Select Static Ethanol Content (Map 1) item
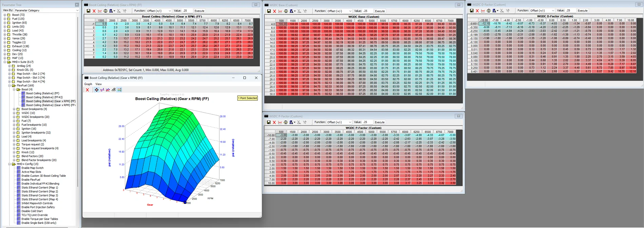Image resolution: width=644 pixels, height=228 pixels. (x=40, y=188)
